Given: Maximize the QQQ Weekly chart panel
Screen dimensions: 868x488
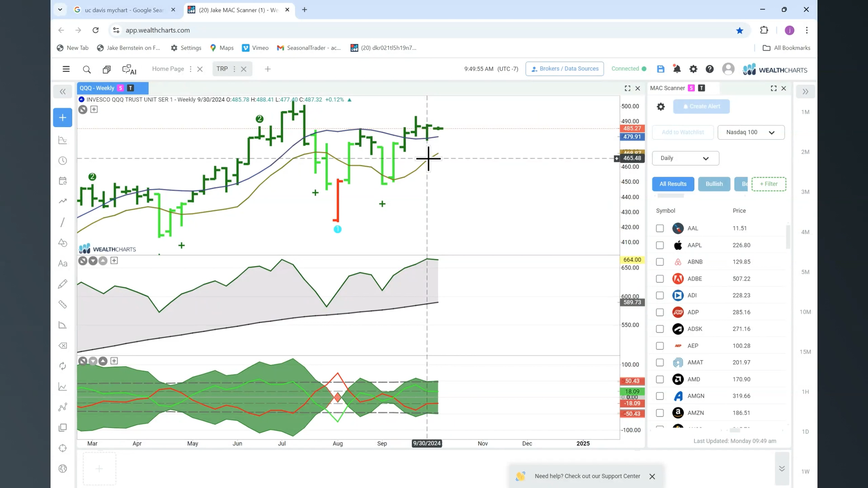Looking at the screenshot, I should tap(627, 88).
